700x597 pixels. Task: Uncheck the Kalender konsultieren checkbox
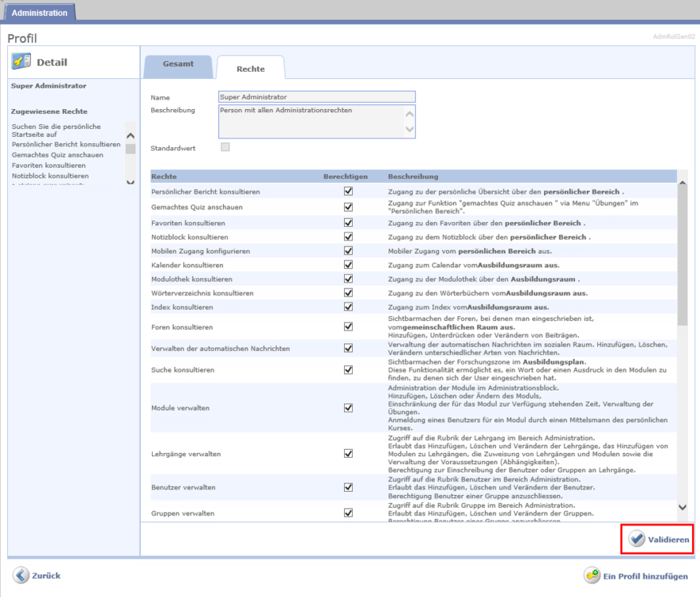click(347, 264)
